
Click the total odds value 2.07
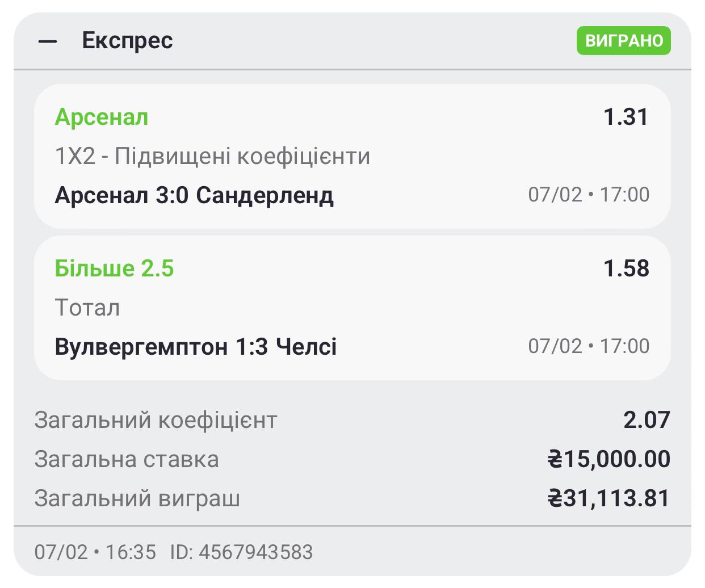(647, 420)
